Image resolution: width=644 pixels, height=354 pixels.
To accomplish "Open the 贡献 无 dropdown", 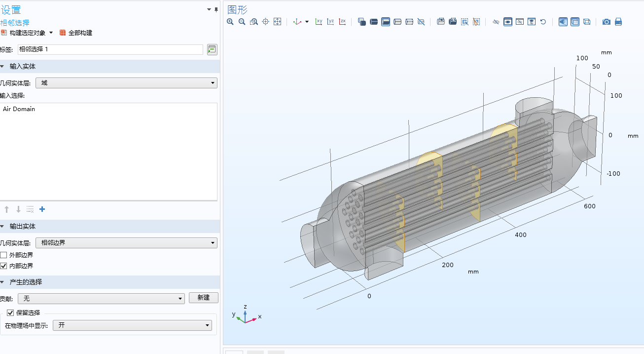I will pyautogui.click(x=101, y=298).
